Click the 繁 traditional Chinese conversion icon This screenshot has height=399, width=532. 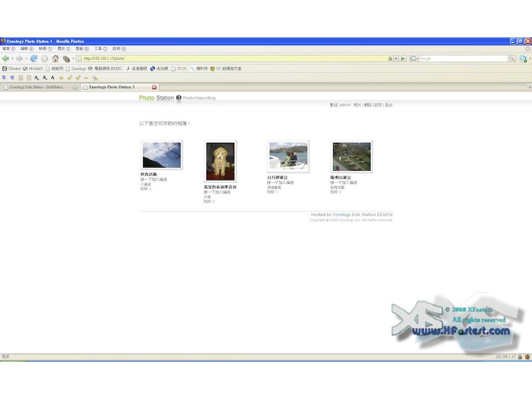click(x=4, y=78)
